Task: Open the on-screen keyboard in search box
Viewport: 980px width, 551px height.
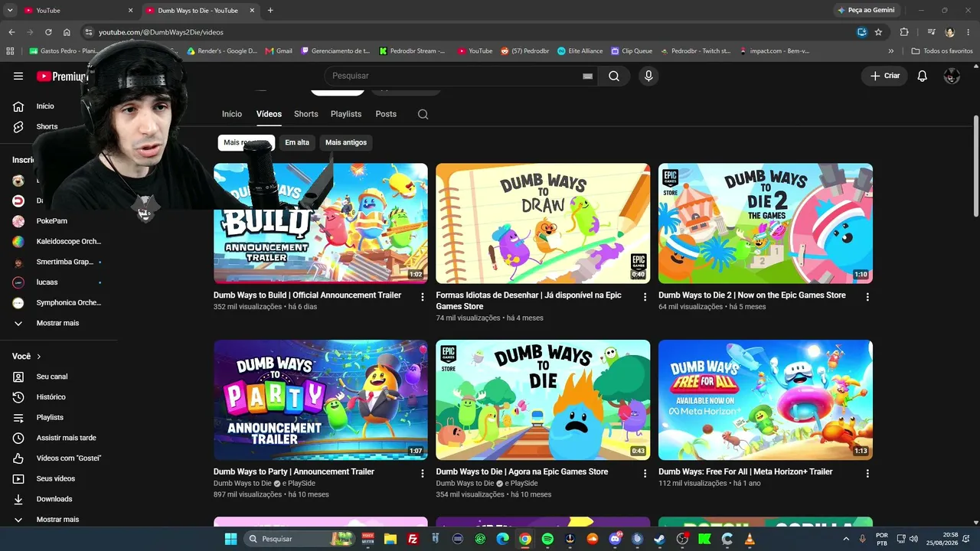Action: coord(588,77)
